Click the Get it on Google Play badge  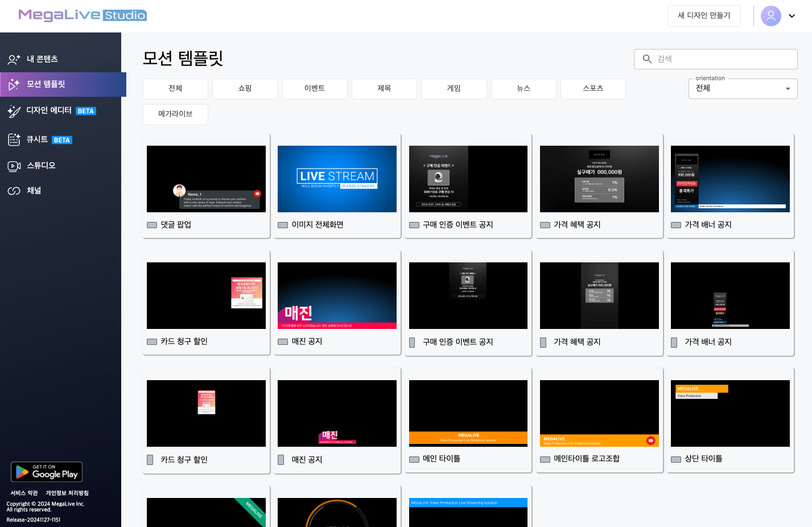click(47, 472)
